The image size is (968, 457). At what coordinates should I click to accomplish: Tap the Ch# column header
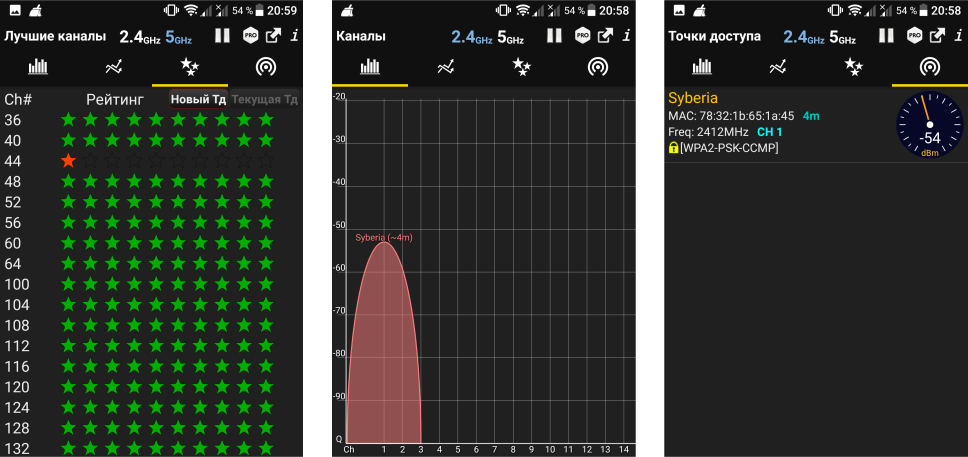tap(18, 99)
